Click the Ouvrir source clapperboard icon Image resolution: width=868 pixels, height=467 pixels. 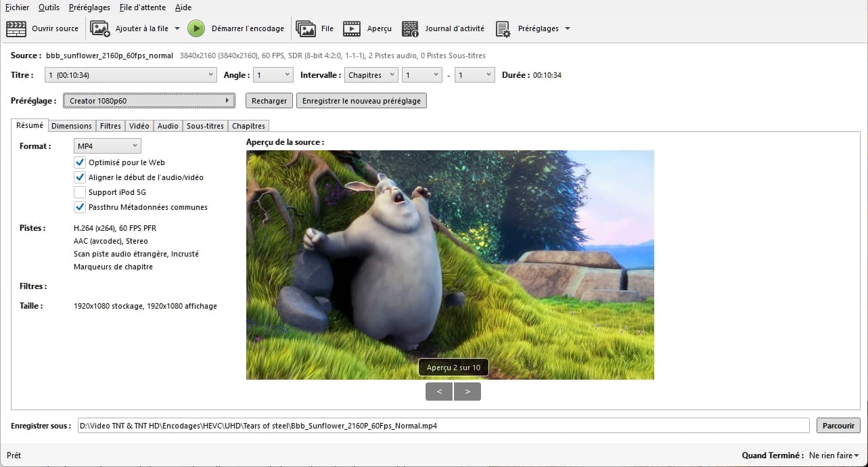pyautogui.click(x=16, y=28)
